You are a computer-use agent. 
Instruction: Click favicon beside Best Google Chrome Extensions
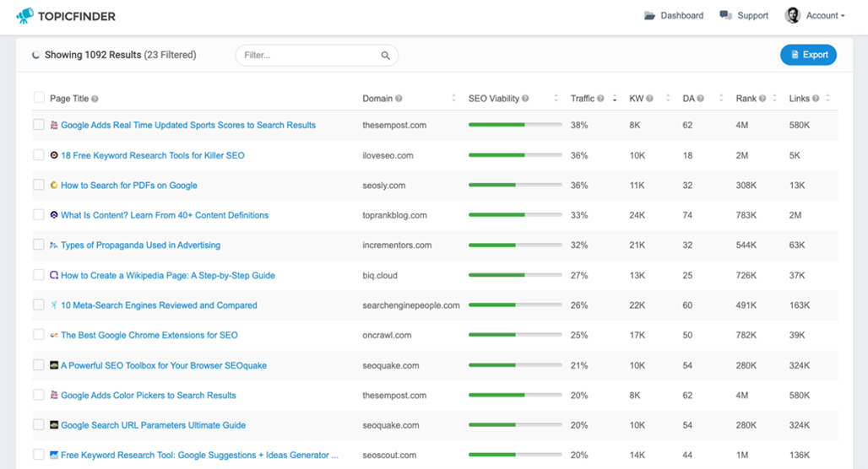pos(54,335)
